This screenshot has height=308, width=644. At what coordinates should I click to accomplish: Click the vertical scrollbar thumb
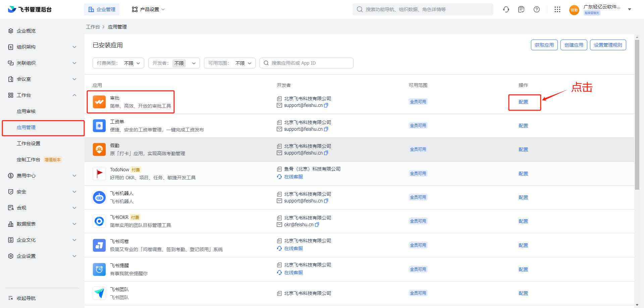[x=637, y=115]
